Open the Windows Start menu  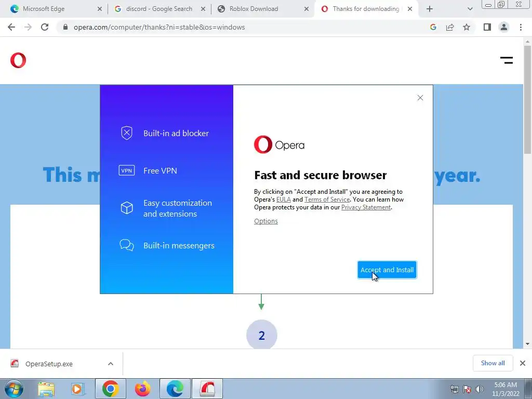(x=14, y=389)
